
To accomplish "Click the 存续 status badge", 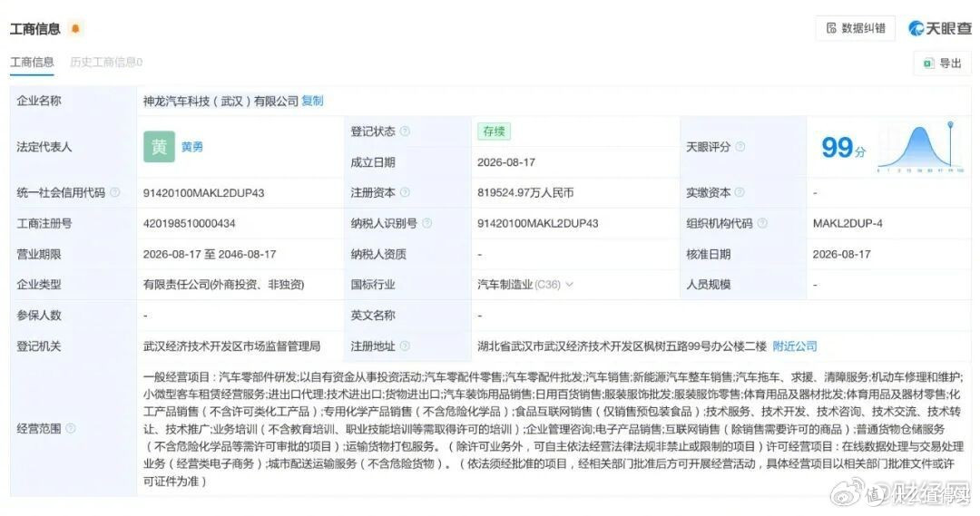I will [x=494, y=131].
